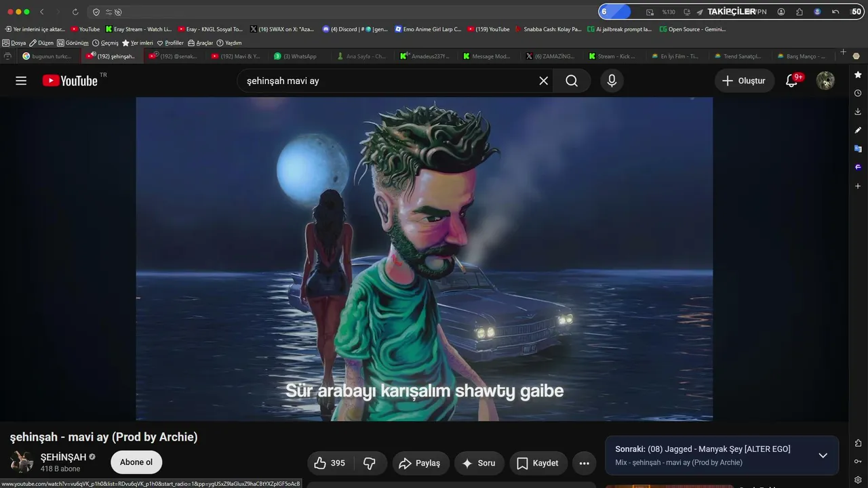868x488 pixels.
Task: Go back with the browser back arrow
Action: [42, 12]
